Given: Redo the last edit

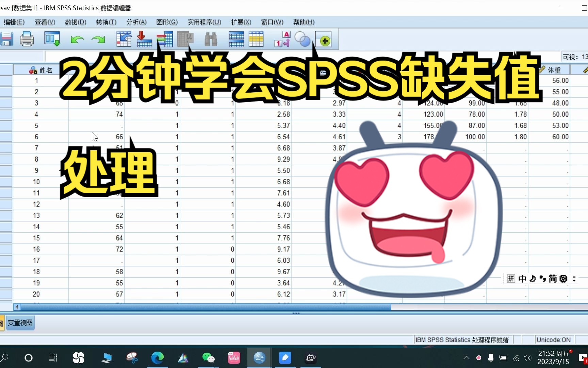Looking at the screenshot, I should [x=98, y=39].
